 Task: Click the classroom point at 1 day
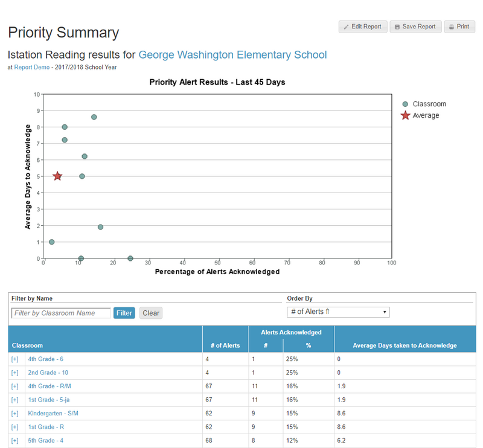[x=52, y=242]
